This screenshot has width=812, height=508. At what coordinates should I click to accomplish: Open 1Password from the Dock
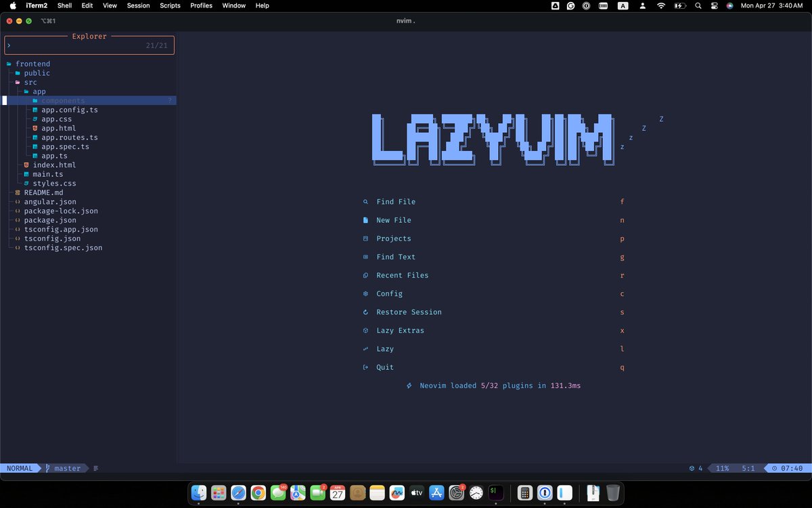tap(545, 493)
